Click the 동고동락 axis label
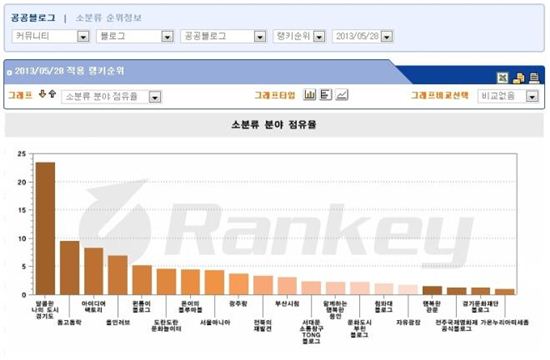Viewport: 550px width, 360px height. pyautogui.click(x=69, y=322)
